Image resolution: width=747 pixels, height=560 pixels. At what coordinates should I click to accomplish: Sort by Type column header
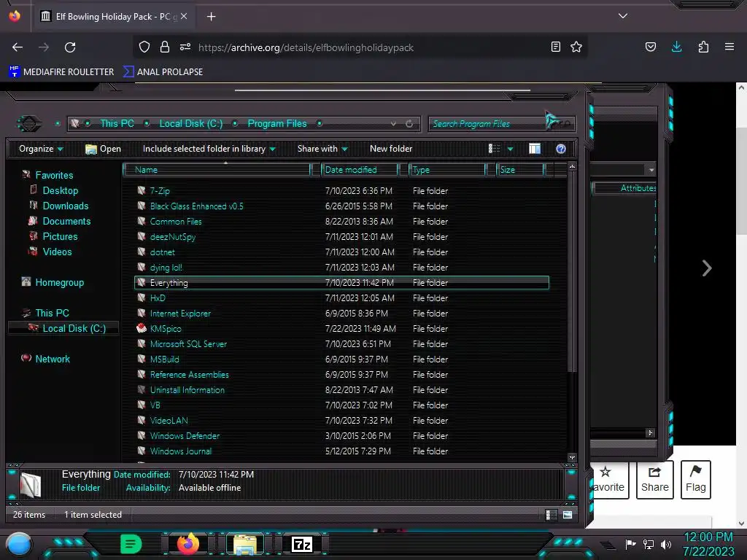pyautogui.click(x=447, y=169)
